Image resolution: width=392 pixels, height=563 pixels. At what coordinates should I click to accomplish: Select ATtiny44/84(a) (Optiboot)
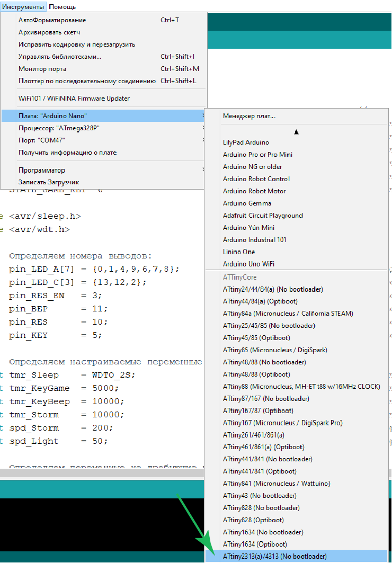(297, 301)
